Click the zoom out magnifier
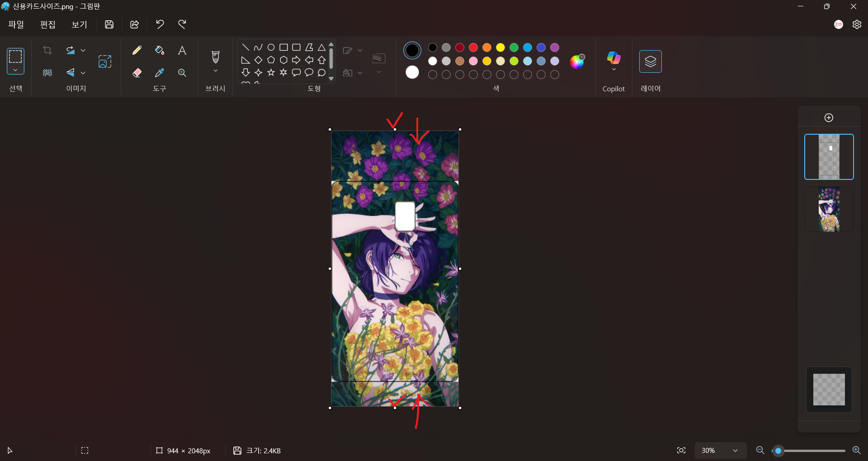 click(x=760, y=450)
